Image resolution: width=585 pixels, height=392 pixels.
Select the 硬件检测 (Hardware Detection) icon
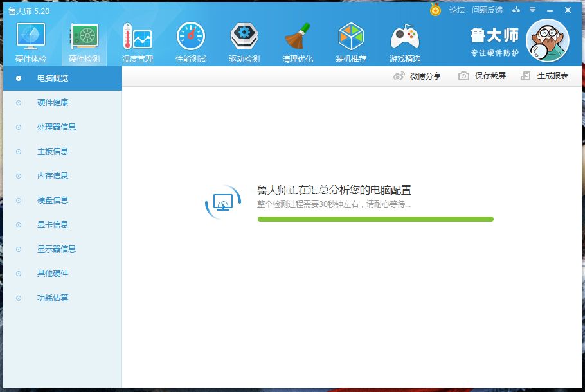point(84,41)
